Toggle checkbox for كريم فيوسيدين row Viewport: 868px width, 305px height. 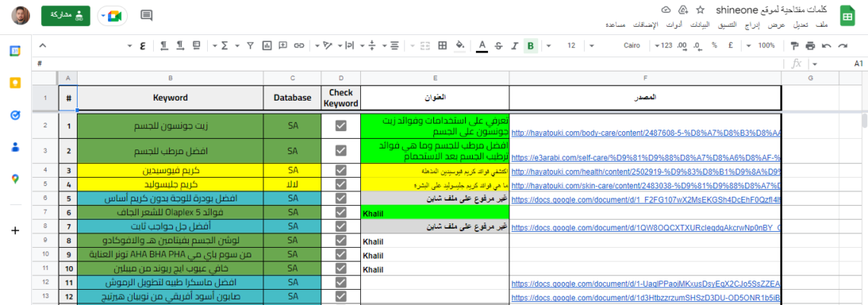click(341, 171)
